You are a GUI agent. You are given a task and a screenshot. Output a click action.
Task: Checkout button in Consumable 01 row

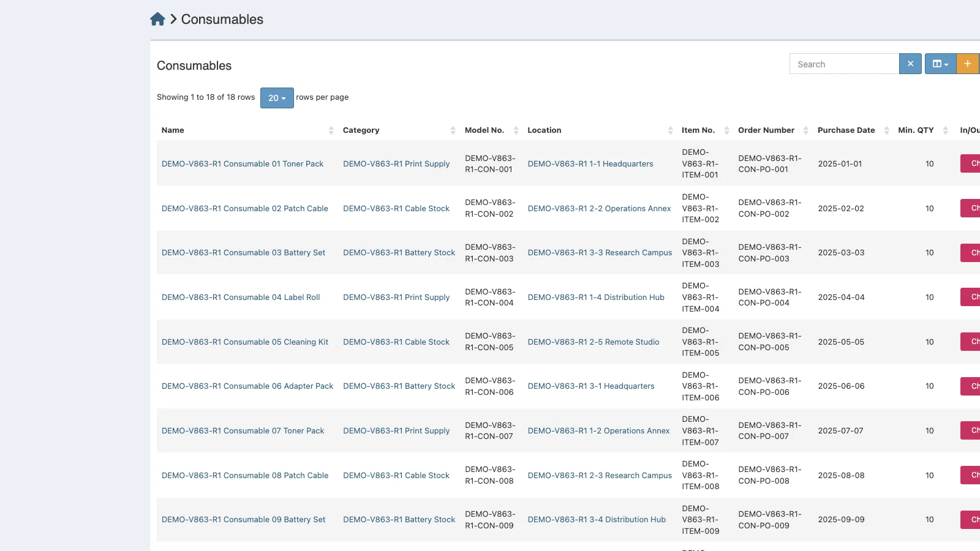point(971,163)
